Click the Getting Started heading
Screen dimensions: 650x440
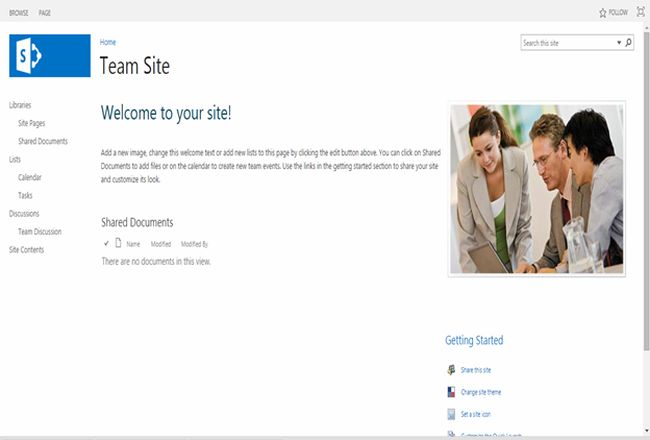[x=474, y=340]
